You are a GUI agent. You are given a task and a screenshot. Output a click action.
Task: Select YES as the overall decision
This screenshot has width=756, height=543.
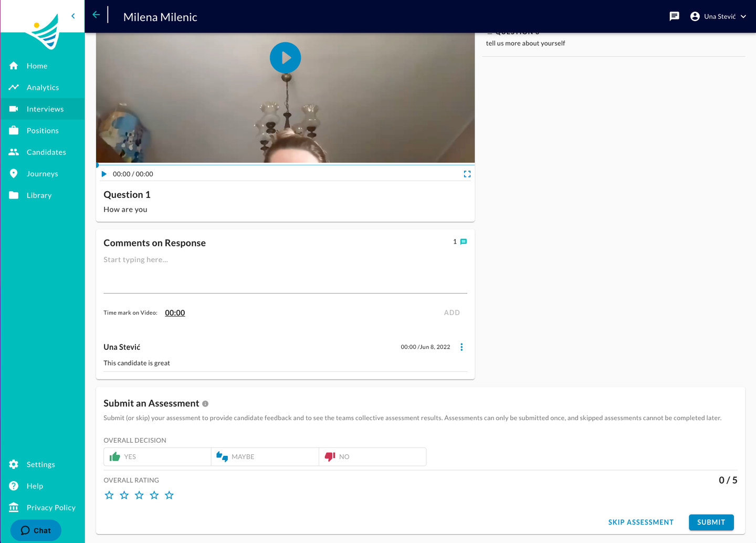[157, 457]
